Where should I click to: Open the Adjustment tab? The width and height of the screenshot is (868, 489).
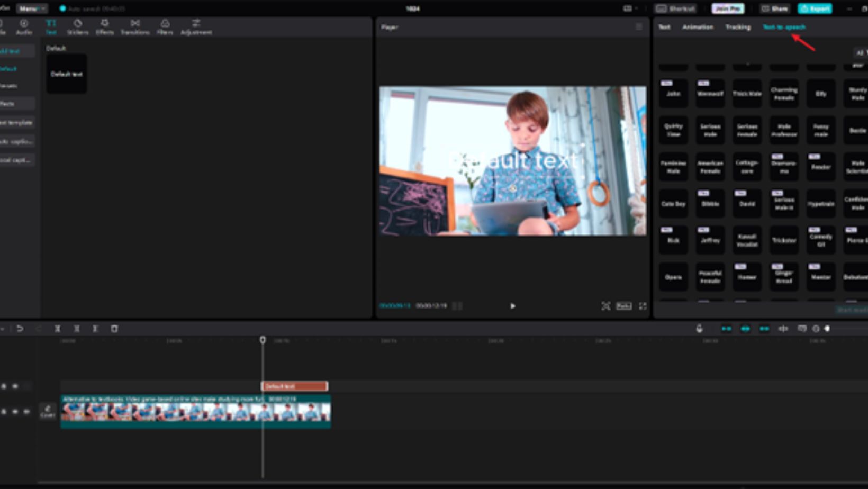coord(196,27)
